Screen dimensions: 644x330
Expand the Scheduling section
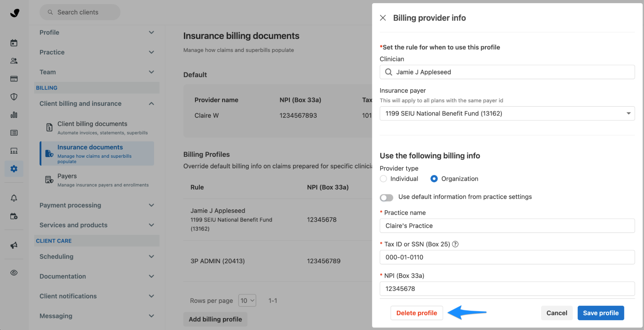(x=97, y=256)
